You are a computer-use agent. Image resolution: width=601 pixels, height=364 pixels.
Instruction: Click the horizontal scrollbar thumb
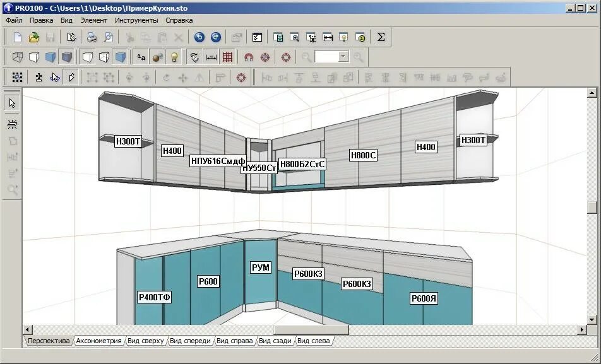click(311, 329)
